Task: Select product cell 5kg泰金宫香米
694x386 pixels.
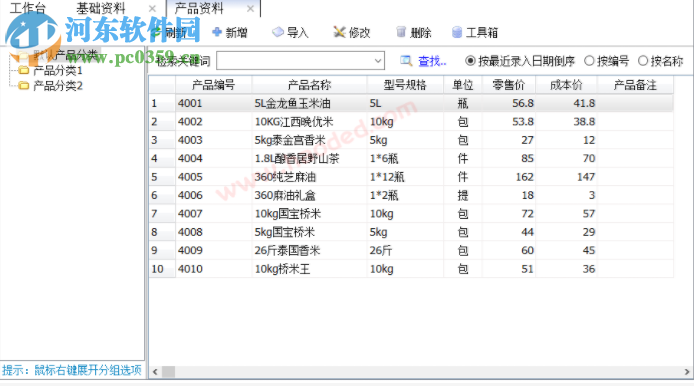Action: (309, 140)
